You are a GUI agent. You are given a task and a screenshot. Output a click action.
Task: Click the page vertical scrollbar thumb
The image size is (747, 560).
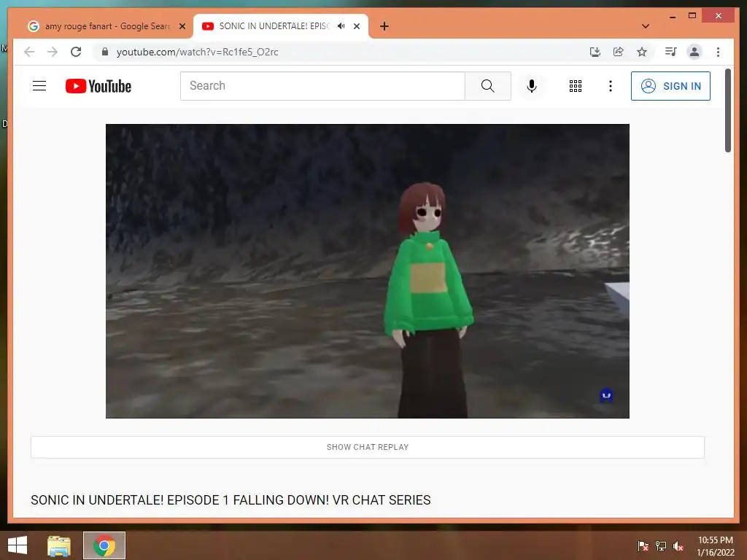pyautogui.click(x=727, y=111)
